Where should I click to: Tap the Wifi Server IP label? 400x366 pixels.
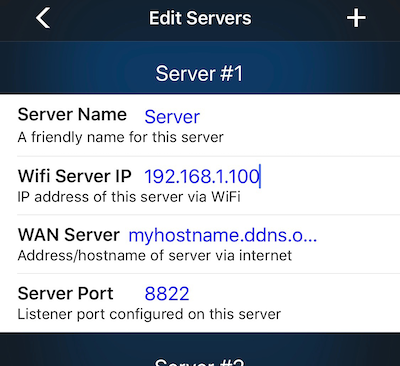point(75,176)
